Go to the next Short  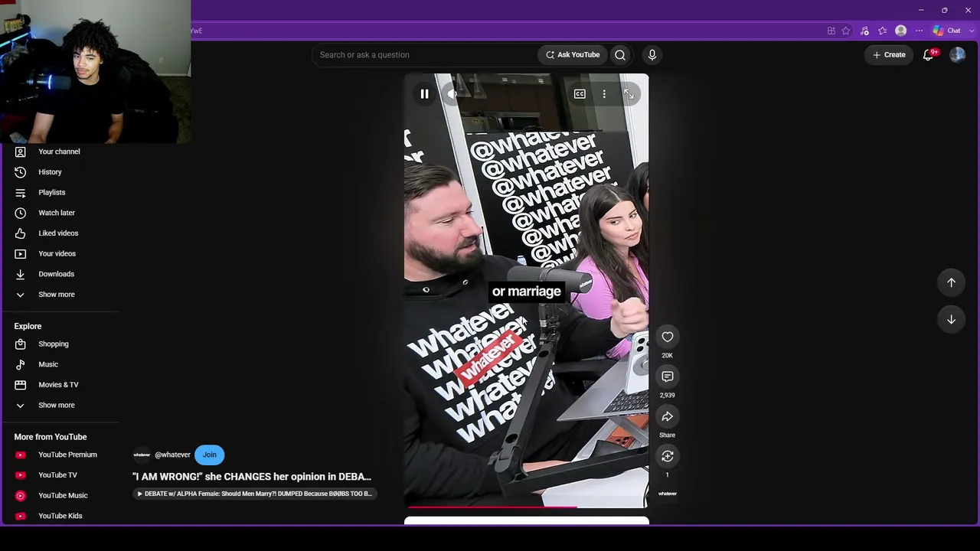(951, 319)
